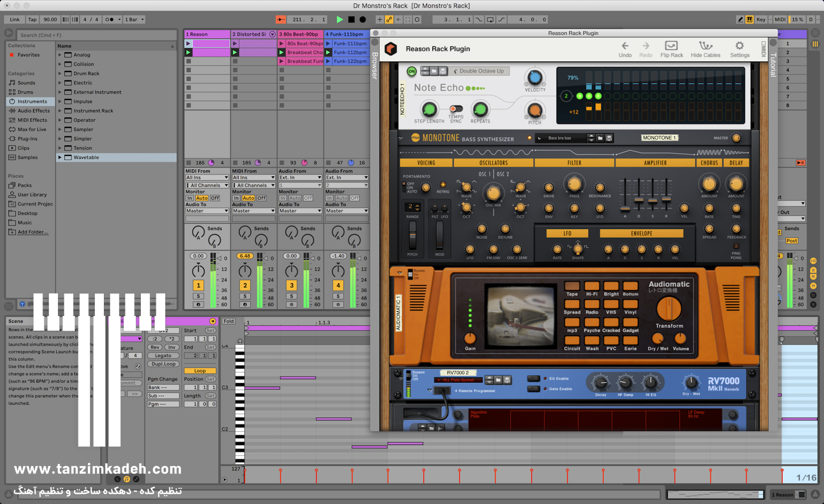Click the Legato button in clip view
Image resolution: width=824 pixels, height=504 pixels.
(163, 356)
